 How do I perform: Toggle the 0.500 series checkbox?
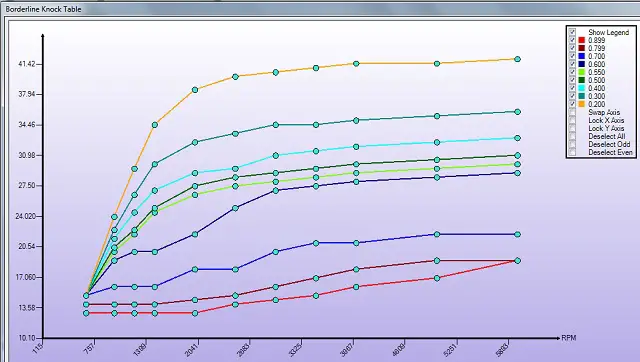(572, 80)
